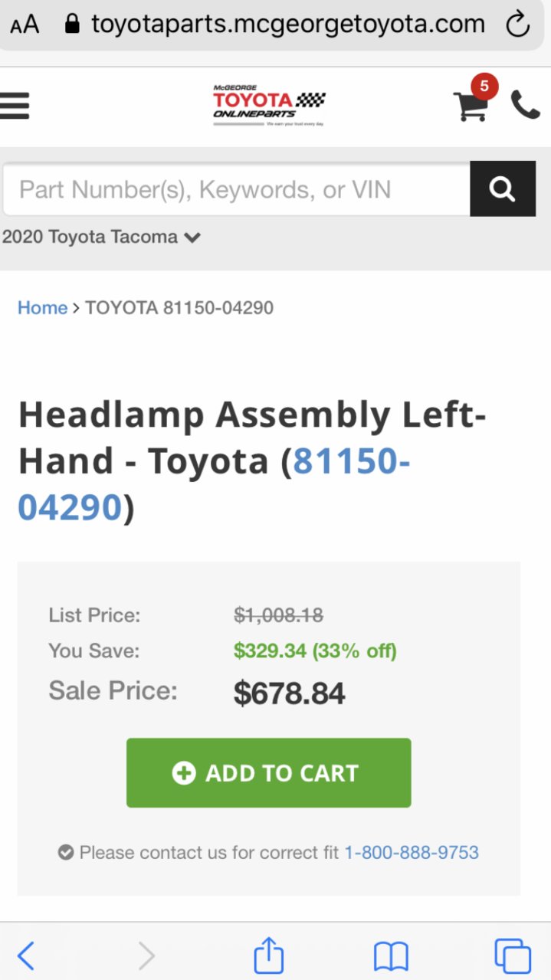Tap the Safari address bar URL
This screenshot has width=551, height=980.
(287, 24)
